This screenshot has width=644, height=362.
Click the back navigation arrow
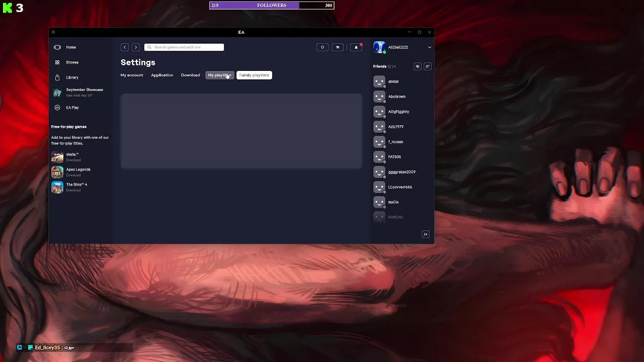[x=125, y=47]
